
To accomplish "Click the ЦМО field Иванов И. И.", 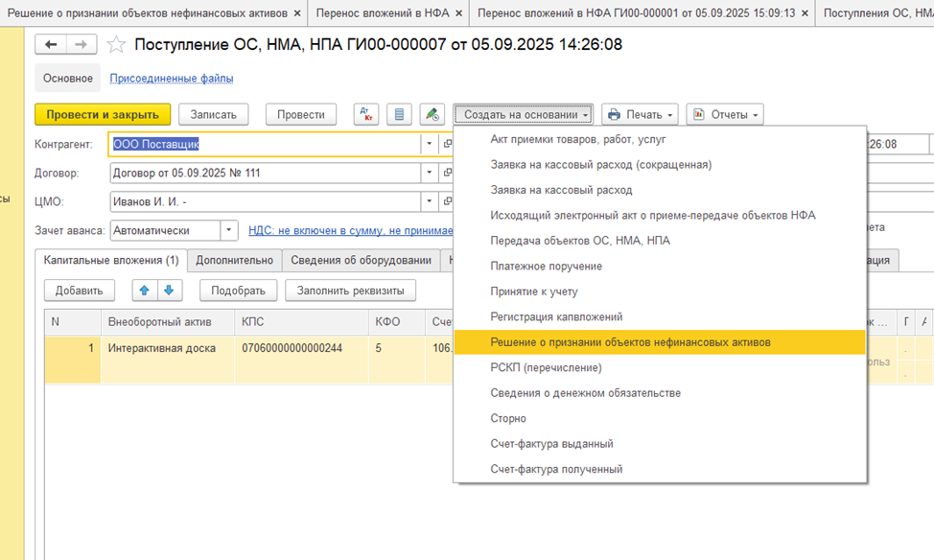I will pyautogui.click(x=265, y=201).
